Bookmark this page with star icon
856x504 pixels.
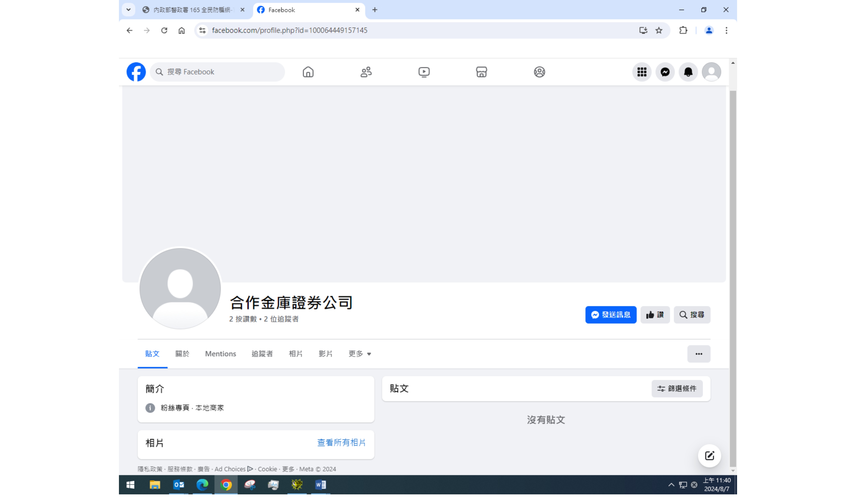[659, 31]
